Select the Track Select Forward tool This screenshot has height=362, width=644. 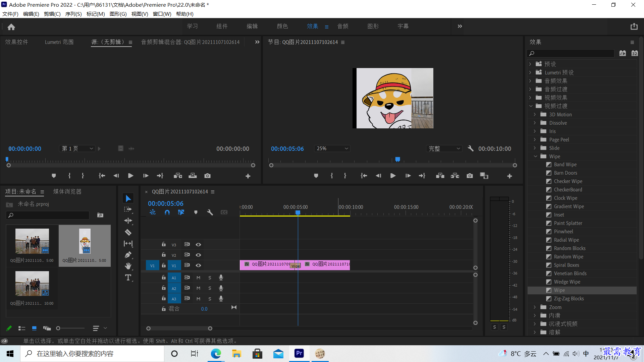128,209
